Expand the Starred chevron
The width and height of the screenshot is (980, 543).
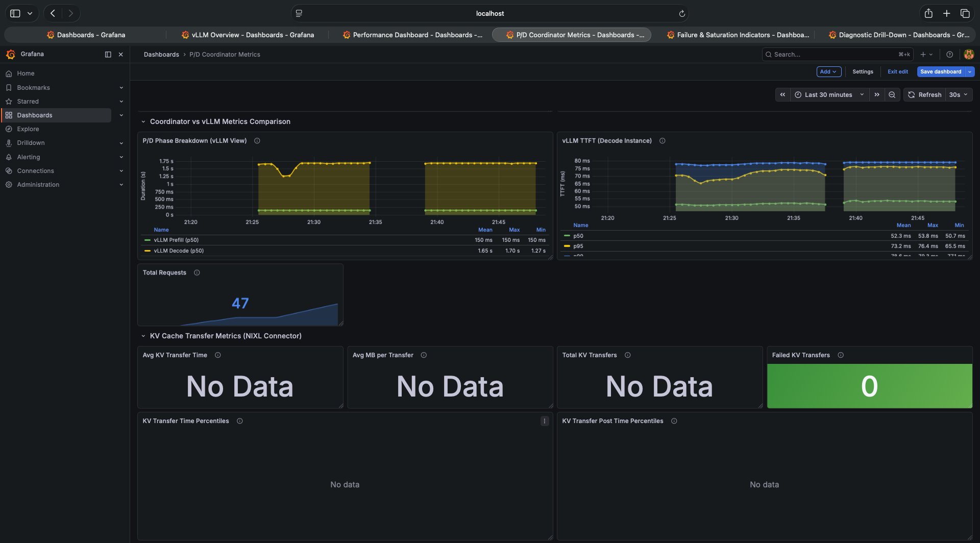121,102
